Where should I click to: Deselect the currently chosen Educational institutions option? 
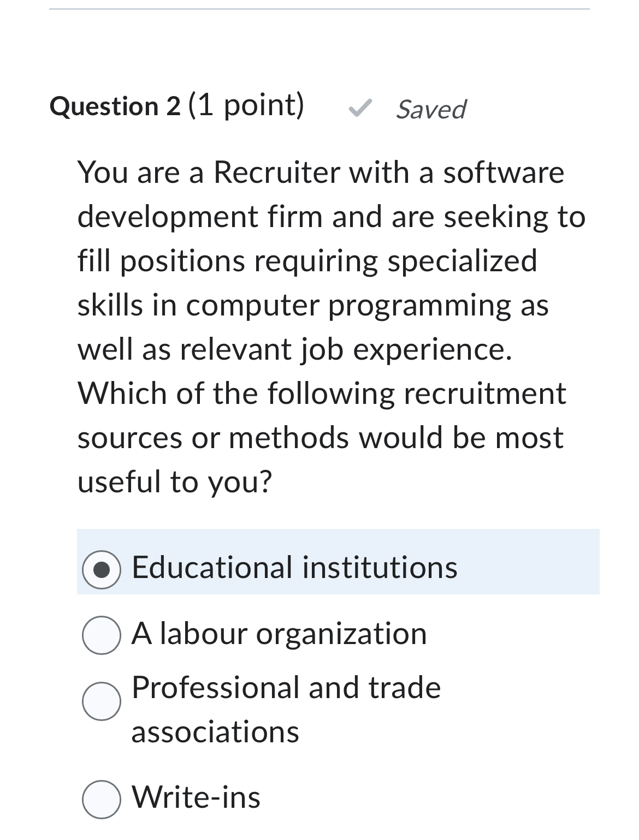(102, 569)
